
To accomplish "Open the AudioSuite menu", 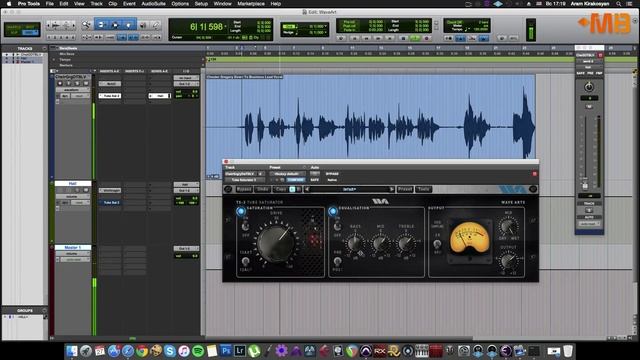I will click(x=153, y=4).
